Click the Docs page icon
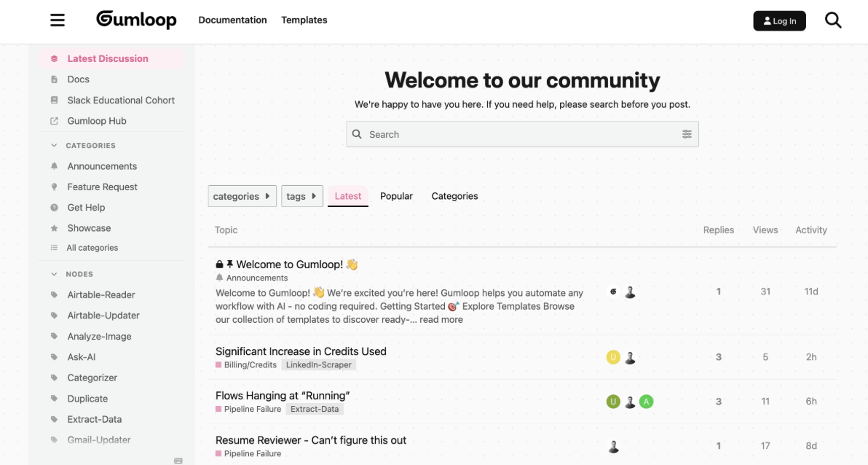 point(54,79)
